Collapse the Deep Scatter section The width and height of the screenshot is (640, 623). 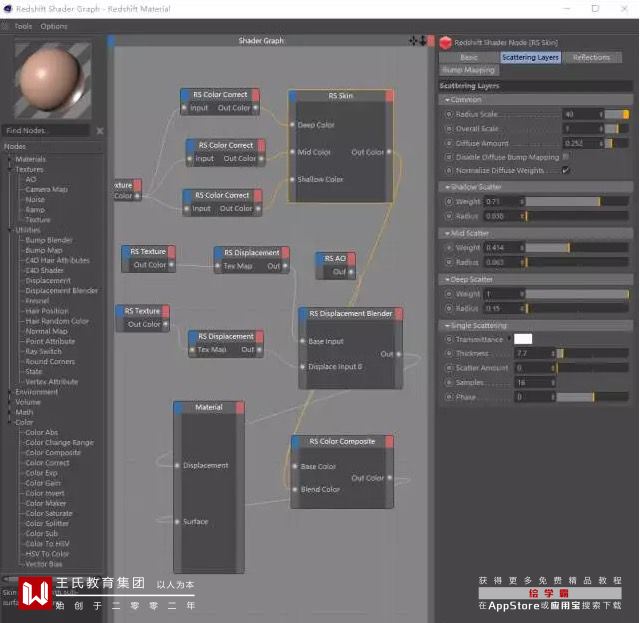pos(447,279)
